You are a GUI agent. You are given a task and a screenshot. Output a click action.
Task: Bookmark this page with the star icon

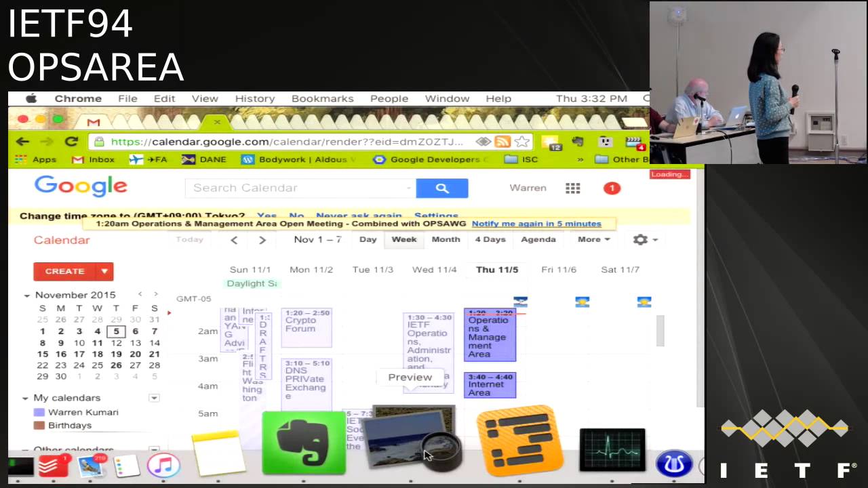click(x=521, y=142)
